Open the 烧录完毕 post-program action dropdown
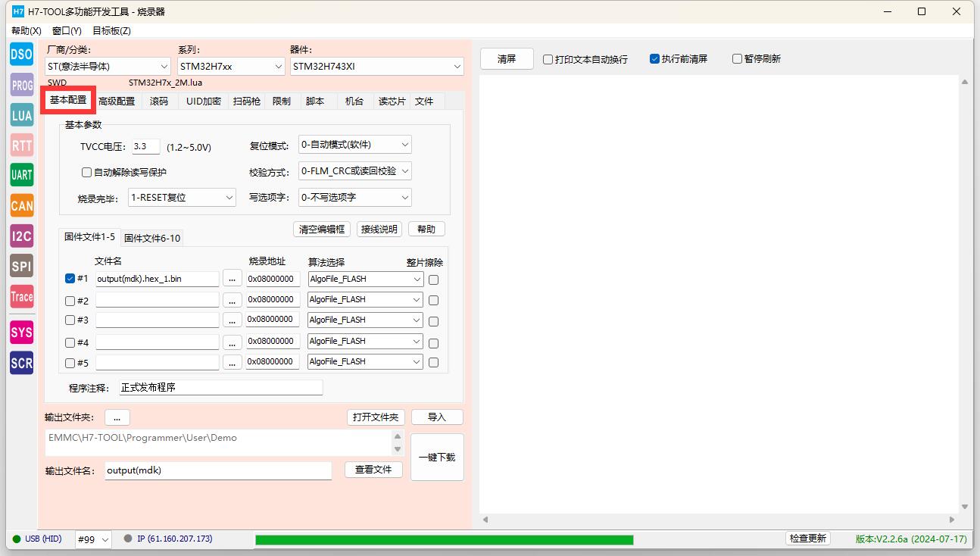This screenshot has height=556, width=980. click(183, 198)
